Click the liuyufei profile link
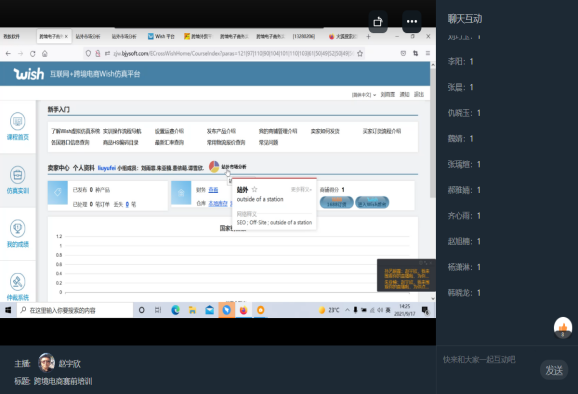This screenshot has width=578, height=394. (107, 168)
